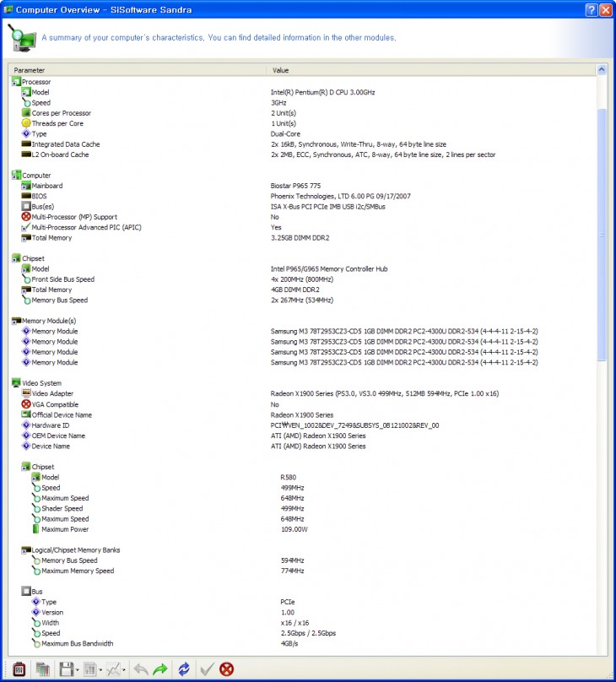
Task: Open the title bar help question mark button
Action: 592,9
